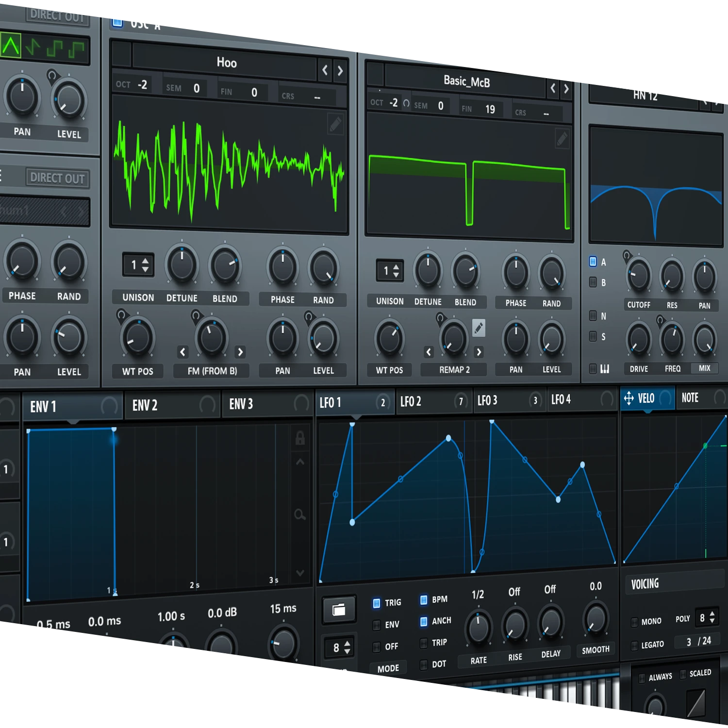Open the remap editor pencil above REMAP 2
Image resolution: width=728 pixels, height=728 pixels.
click(x=479, y=328)
